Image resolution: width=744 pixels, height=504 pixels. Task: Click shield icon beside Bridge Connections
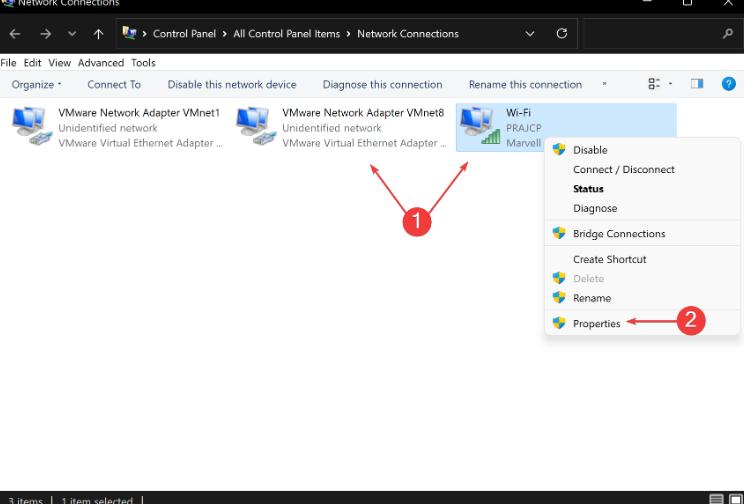pos(559,233)
